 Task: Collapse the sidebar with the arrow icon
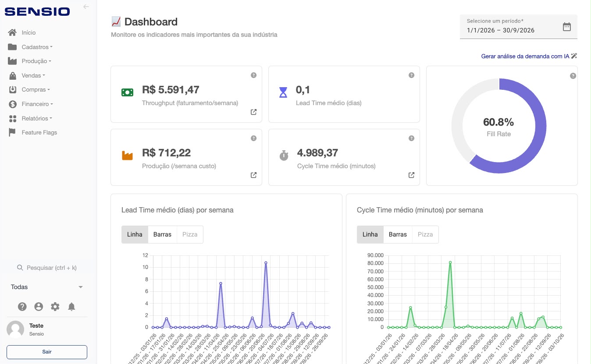coord(86,7)
